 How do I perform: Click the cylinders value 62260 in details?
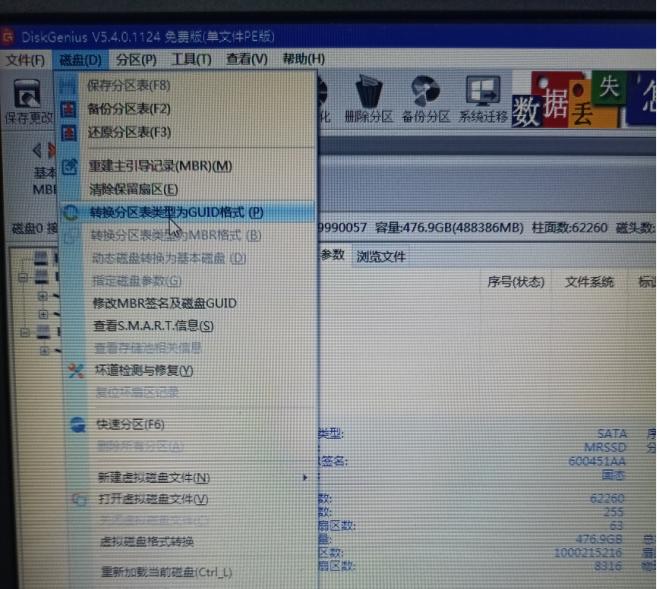[x=607, y=499]
